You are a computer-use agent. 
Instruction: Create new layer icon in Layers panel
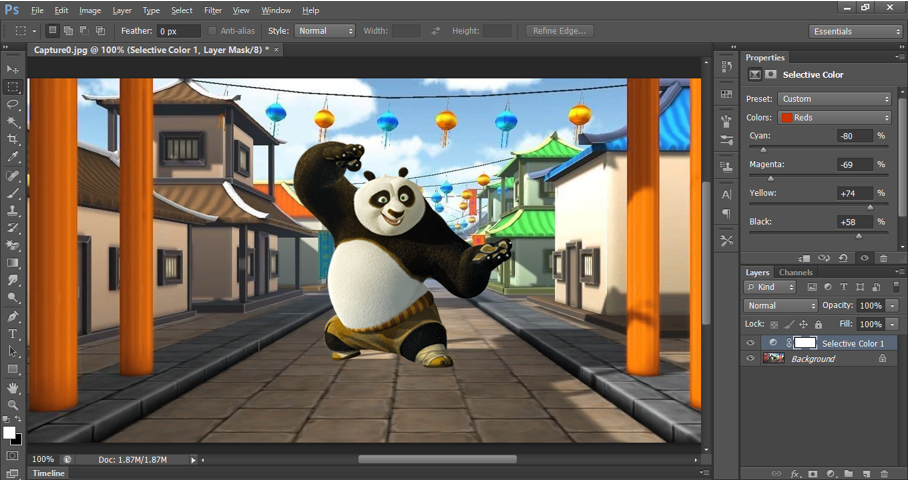tap(866, 473)
